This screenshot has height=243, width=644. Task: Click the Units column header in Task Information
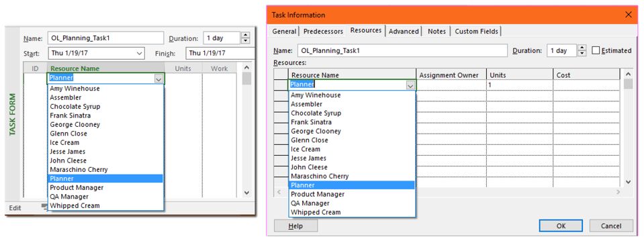click(x=520, y=75)
